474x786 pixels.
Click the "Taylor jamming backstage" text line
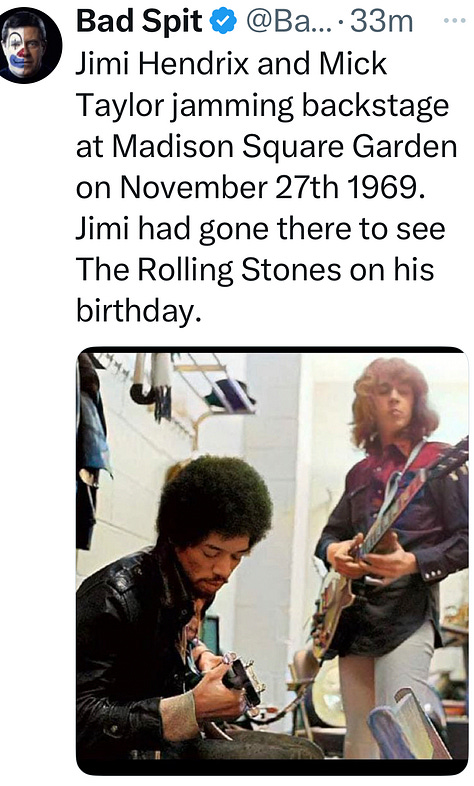click(262, 106)
